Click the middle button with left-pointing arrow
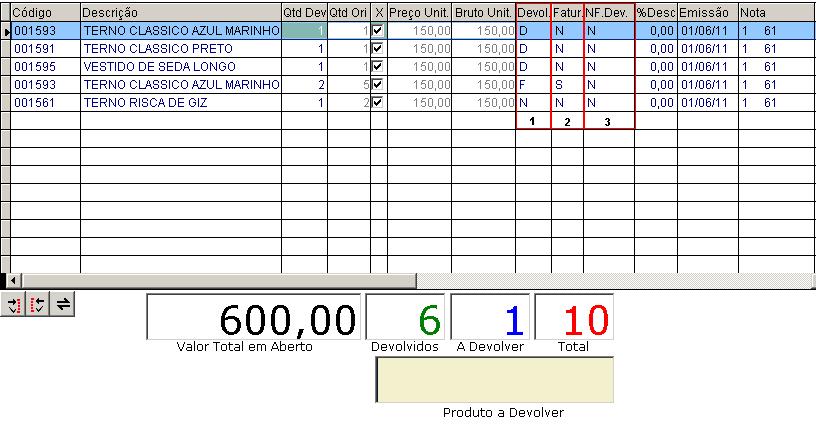Viewport: 816px width, 428px height. click(39, 305)
